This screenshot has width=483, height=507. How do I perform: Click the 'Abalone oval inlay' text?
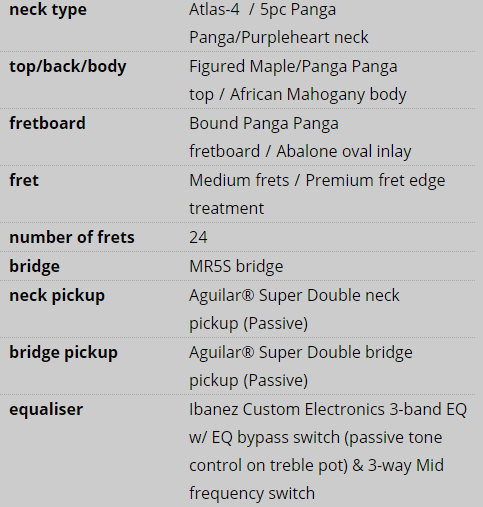click(344, 151)
